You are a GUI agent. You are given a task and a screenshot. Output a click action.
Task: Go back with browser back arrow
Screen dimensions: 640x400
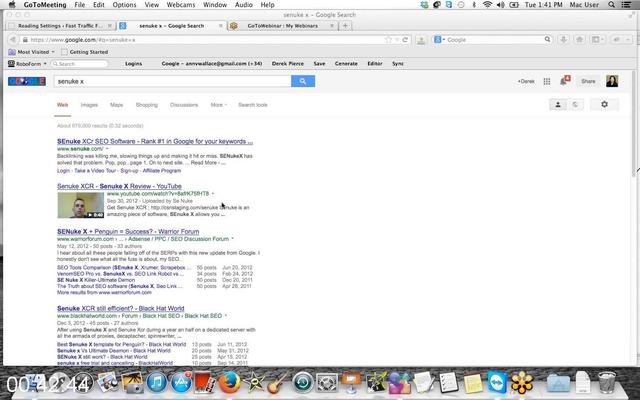coord(12,40)
